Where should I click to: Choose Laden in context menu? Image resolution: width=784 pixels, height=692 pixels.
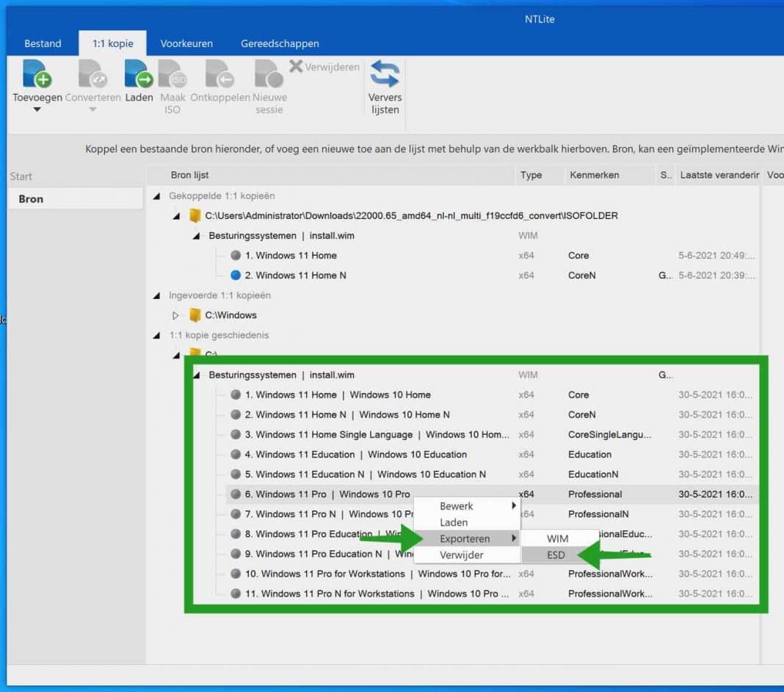pyautogui.click(x=467, y=522)
